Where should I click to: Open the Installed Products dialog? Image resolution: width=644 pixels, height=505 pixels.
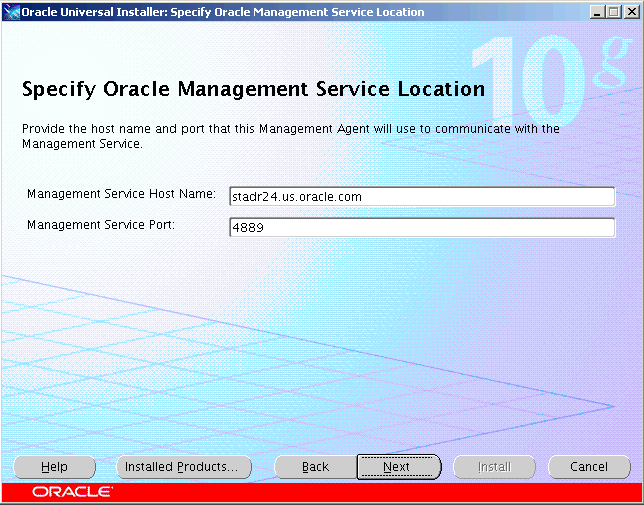click(184, 467)
